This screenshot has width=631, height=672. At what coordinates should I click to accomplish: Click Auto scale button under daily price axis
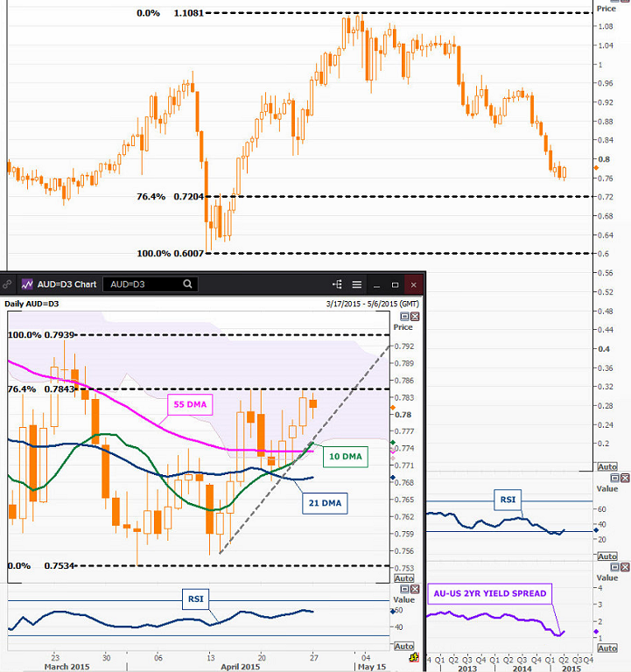tap(404, 578)
